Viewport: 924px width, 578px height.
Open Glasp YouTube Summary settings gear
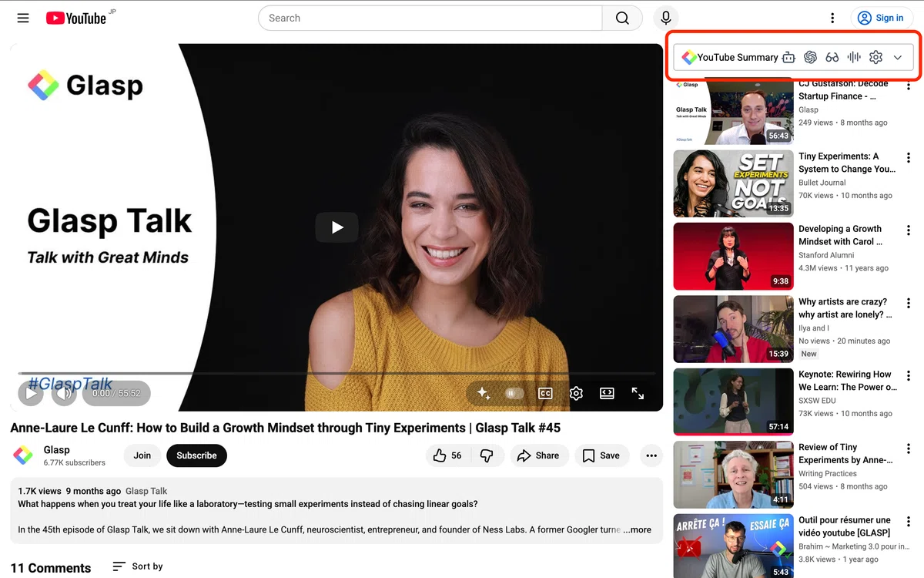(x=875, y=57)
